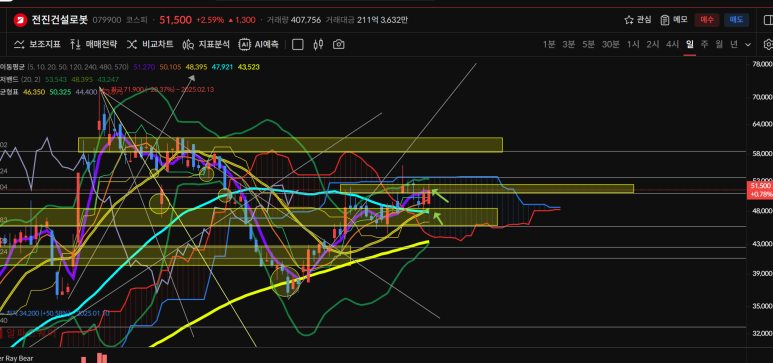The height and width of the screenshot is (363, 773).
Task: Expand the timeframe dropdown chevron
Action: click(x=748, y=44)
